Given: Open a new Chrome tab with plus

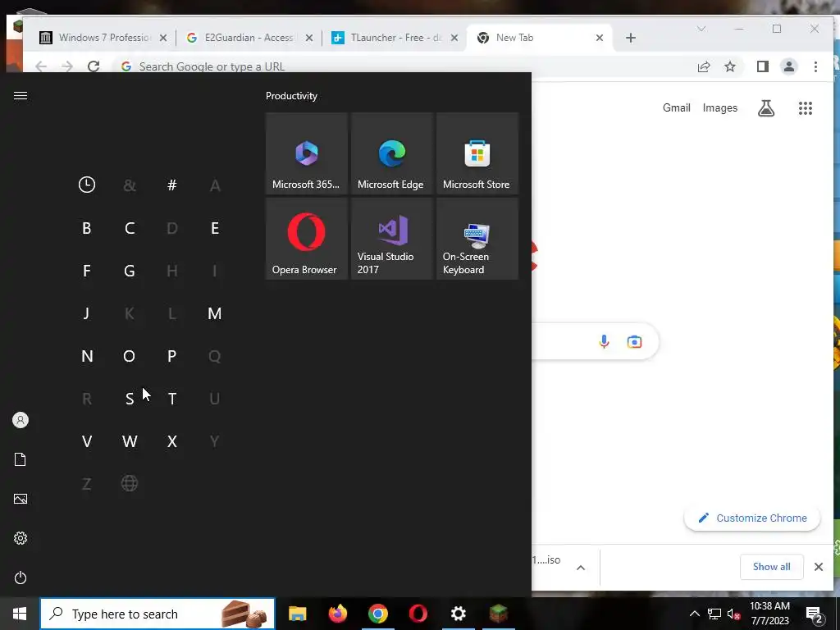Looking at the screenshot, I should tap(631, 38).
